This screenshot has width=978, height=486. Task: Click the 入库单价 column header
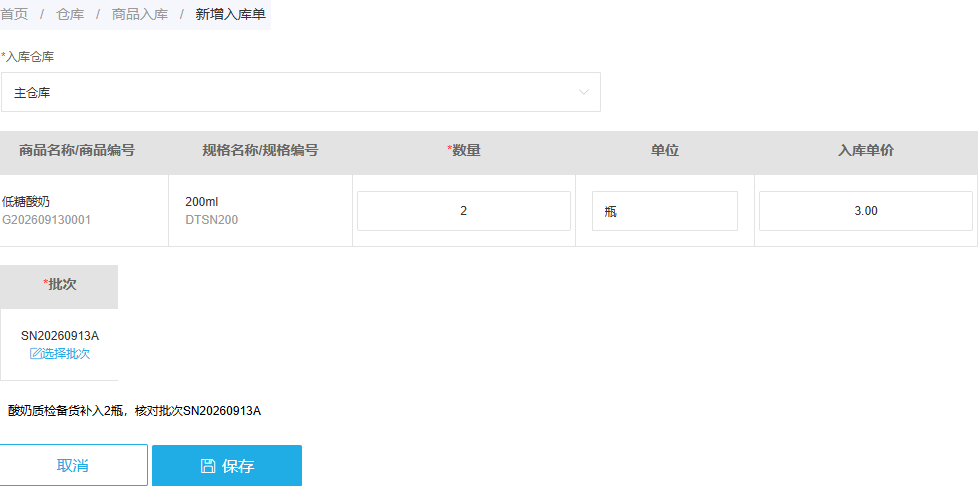coord(866,150)
